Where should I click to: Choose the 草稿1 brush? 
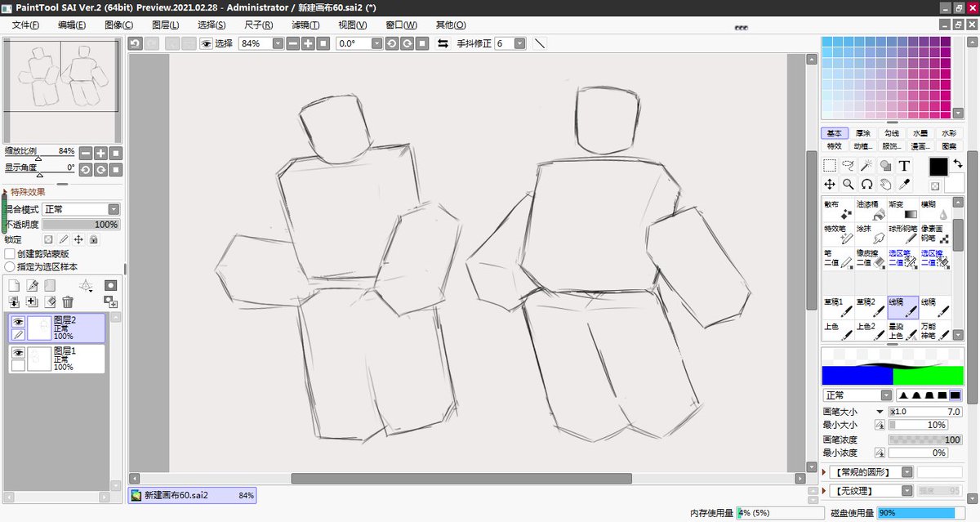coord(838,307)
